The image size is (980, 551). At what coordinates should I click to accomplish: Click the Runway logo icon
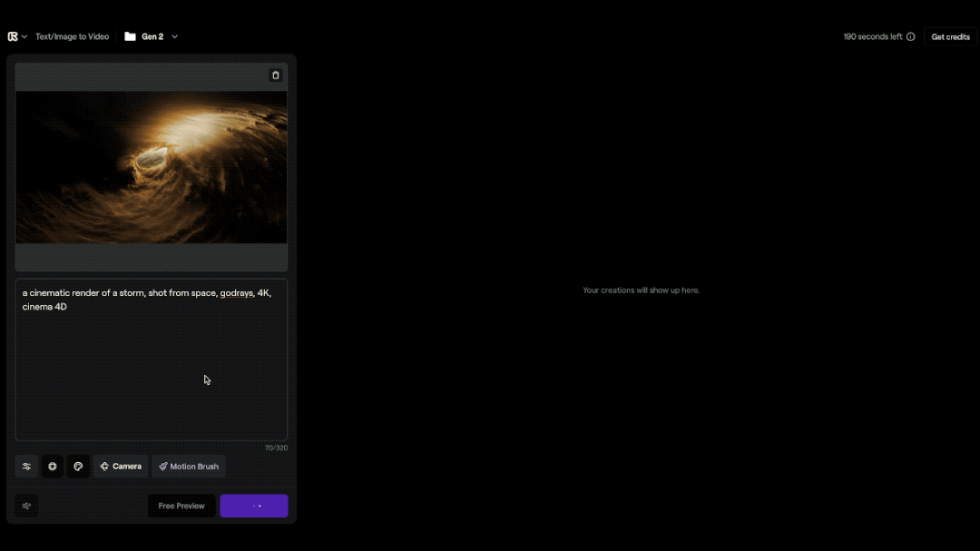click(x=13, y=36)
